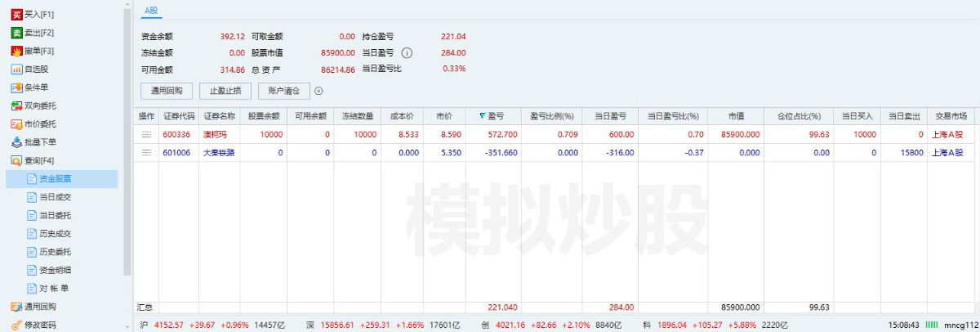Screen dimensions: 980x332
Task: Click the 止盈止损 button
Action: click(x=225, y=91)
